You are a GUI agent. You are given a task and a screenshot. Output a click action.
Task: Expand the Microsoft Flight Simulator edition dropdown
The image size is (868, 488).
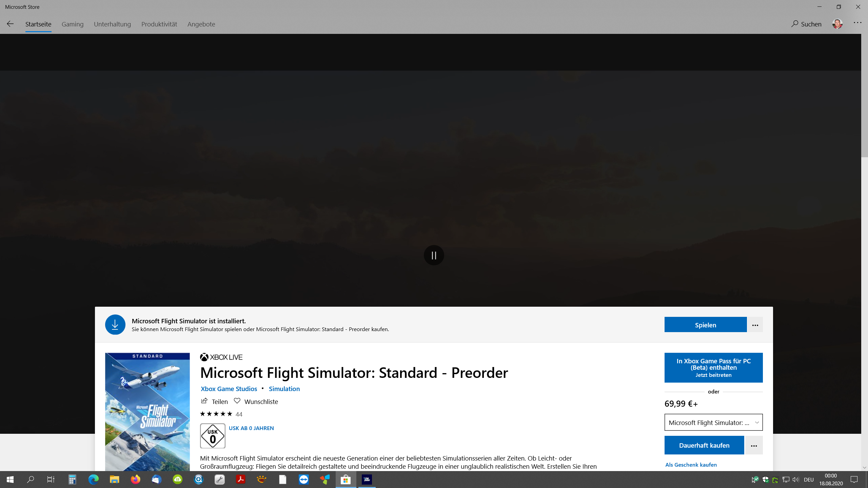pyautogui.click(x=713, y=422)
